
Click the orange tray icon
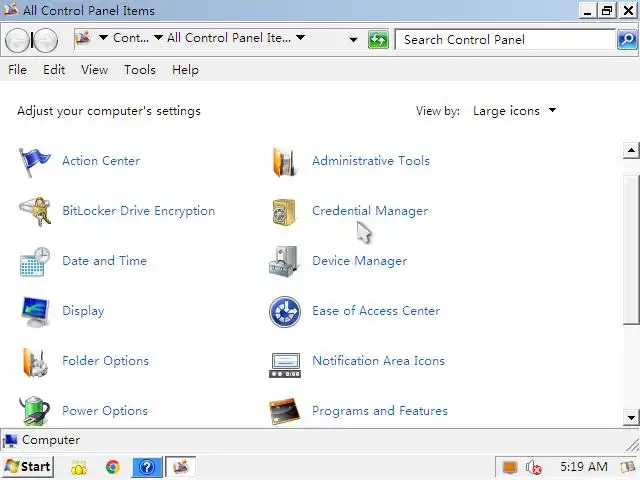(x=510, y=467)
